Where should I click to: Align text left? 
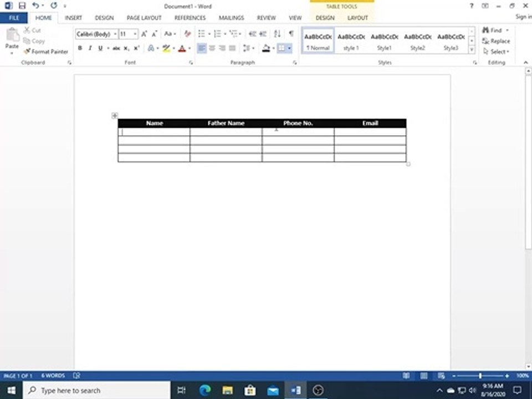202,49
